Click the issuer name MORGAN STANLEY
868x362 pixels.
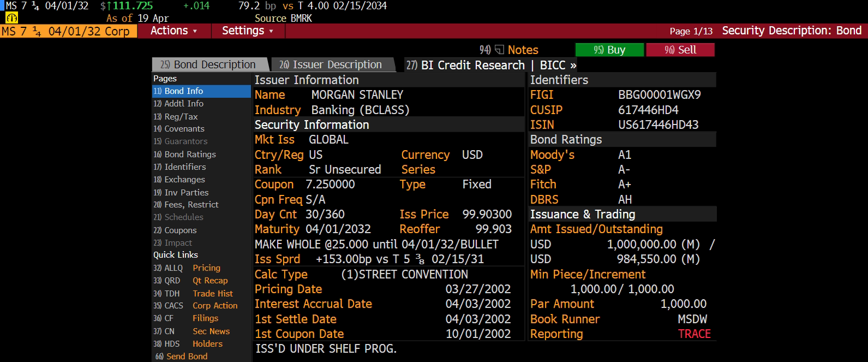click(x=357, y=95)
